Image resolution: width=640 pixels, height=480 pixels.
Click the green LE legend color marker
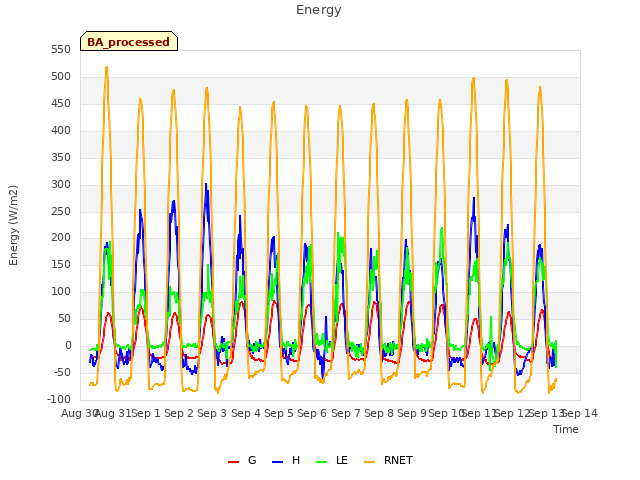[x=322, y=462]
